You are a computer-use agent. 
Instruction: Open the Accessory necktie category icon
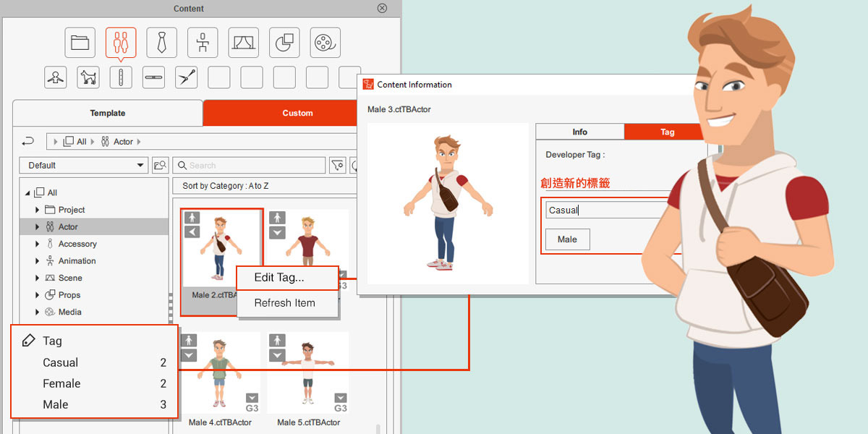(161, 43)
